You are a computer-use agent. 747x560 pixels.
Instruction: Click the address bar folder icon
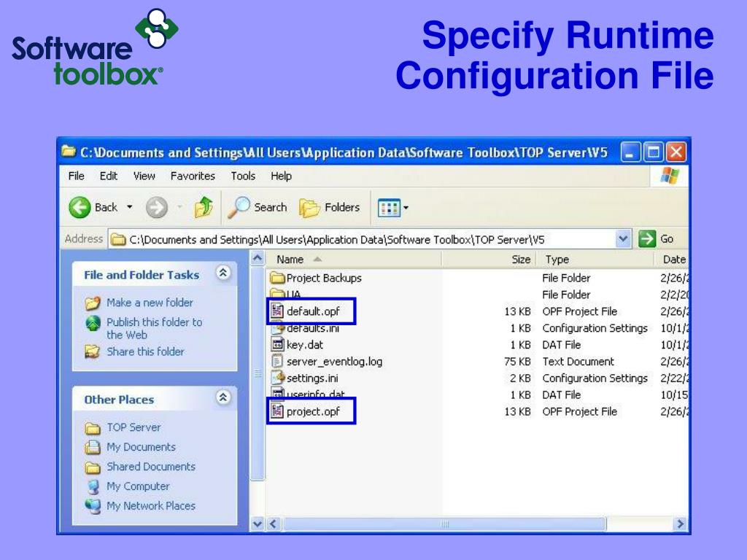(x=118, y=239)
